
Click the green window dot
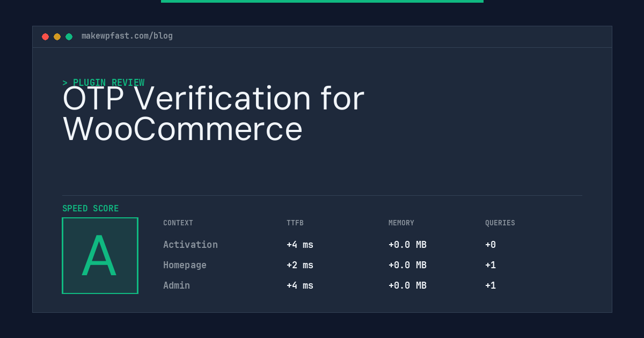tap(69, 36)
